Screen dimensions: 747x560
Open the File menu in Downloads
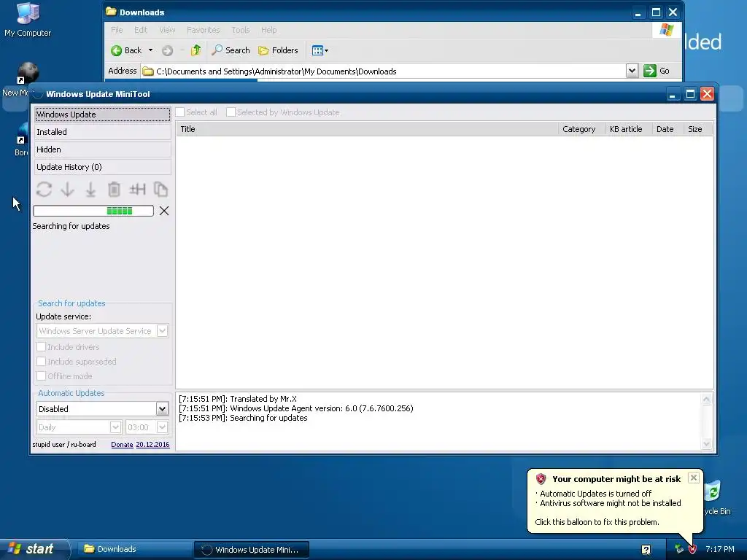(x=117, y=30)
